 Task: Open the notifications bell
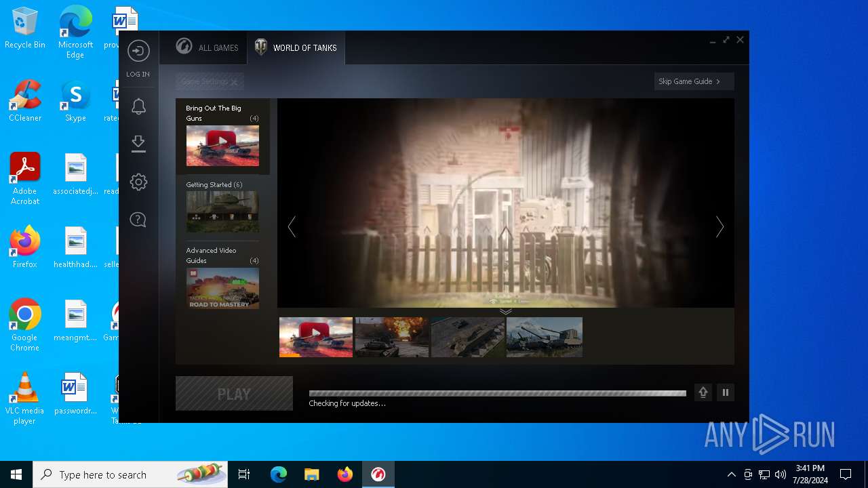138,106
